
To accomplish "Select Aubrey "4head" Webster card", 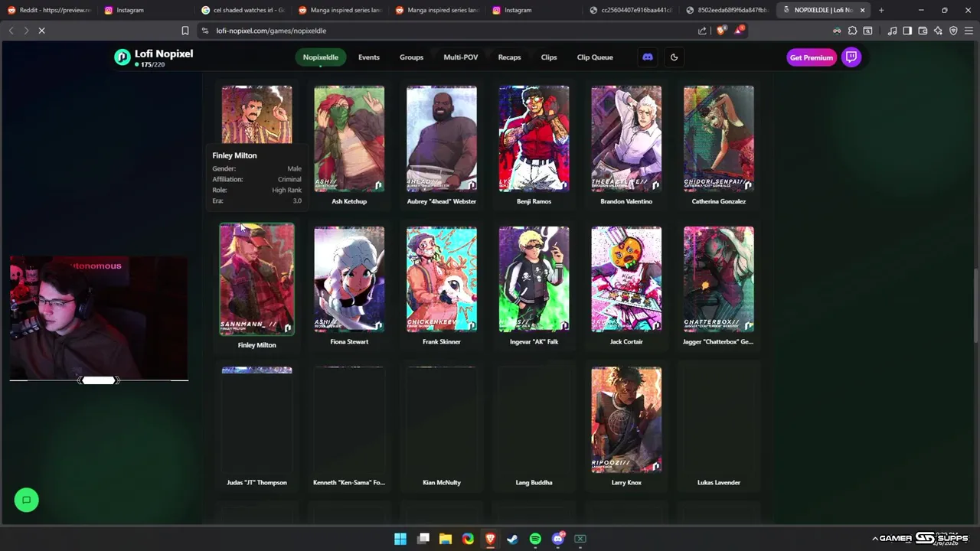I will [442, 145].
